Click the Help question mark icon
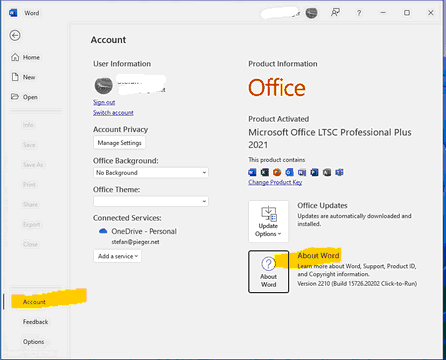 359,13
